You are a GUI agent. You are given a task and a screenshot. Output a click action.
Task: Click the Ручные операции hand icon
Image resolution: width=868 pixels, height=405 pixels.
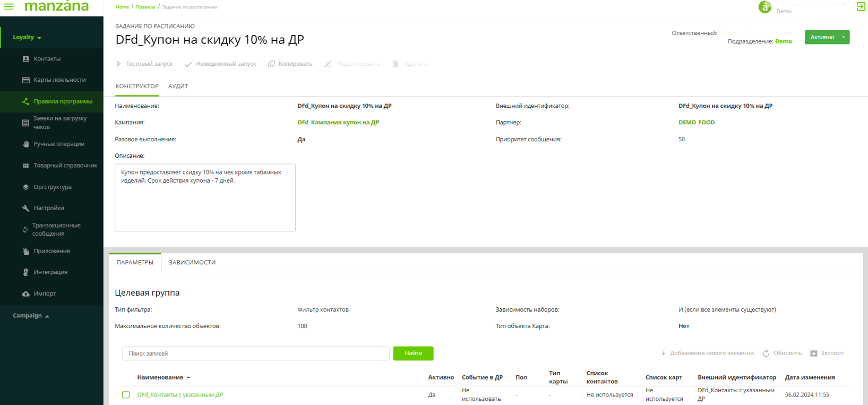tap(25, 144)
